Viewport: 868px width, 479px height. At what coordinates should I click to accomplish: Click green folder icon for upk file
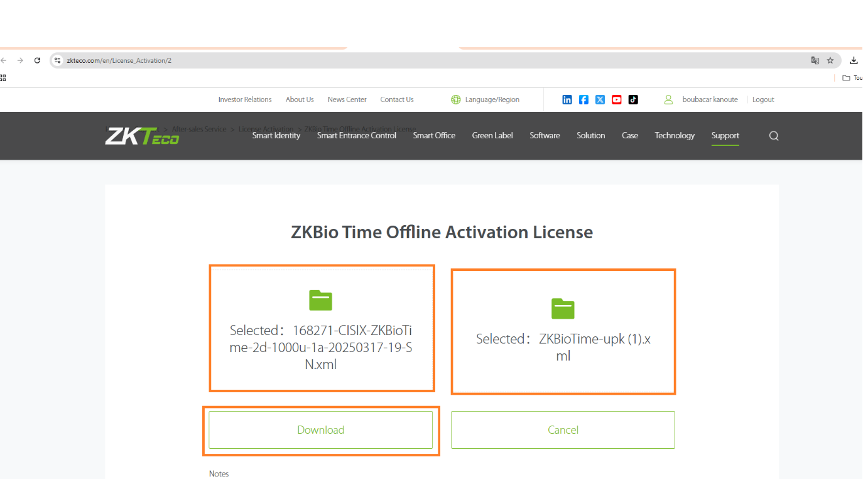[x=563, y=309]
